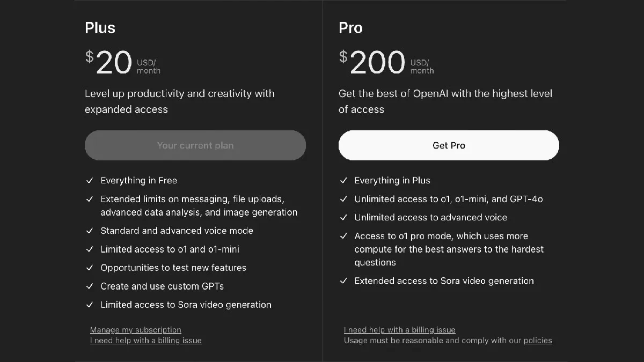Click the Get Pro button

tap(449, 145)
